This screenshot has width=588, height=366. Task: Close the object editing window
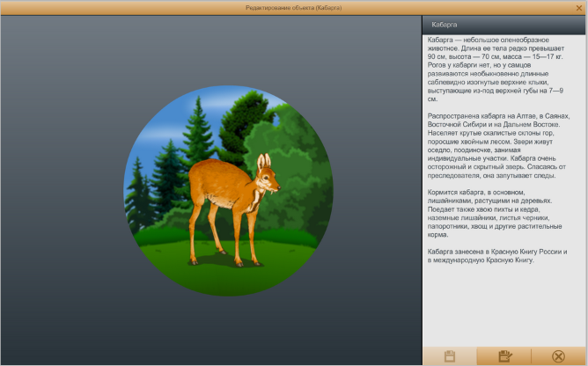(578, 7)
